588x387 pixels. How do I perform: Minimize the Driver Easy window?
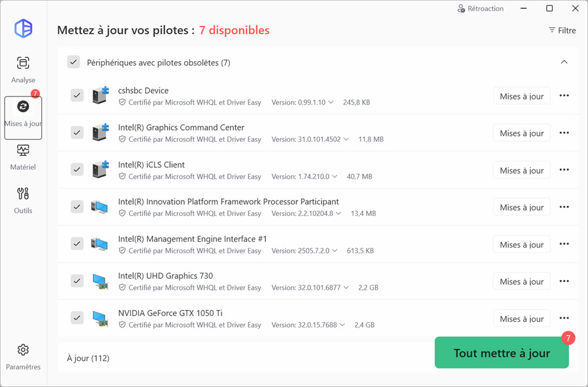click(523, 8)
